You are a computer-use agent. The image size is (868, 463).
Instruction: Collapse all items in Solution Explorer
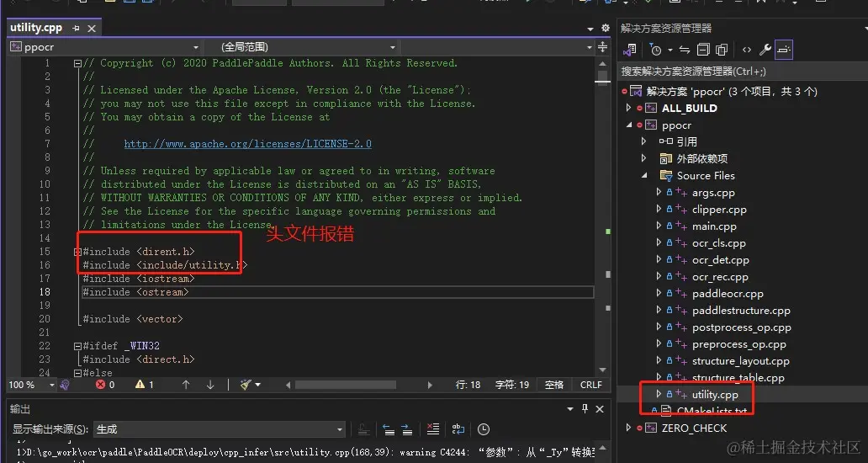(x=703, y=50)
